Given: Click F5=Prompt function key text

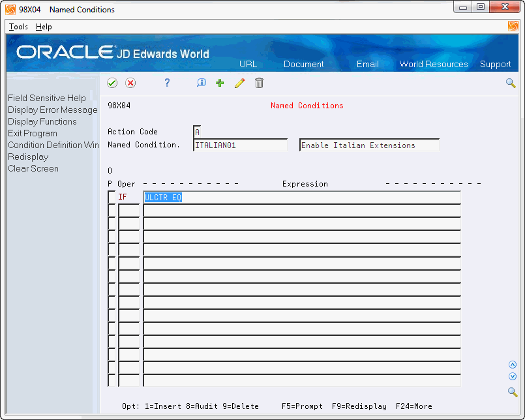Looking at the screenshot, I should [302, 406].
